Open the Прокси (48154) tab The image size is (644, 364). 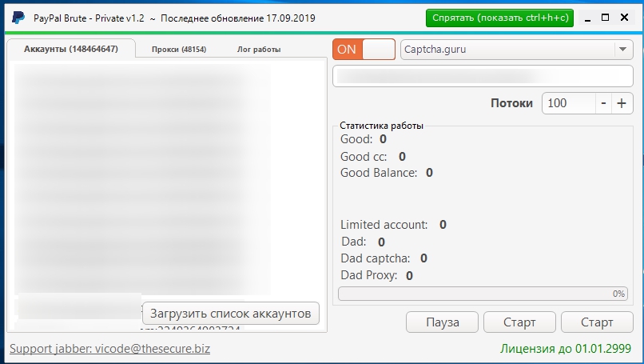pyautogui.click(x=179, y=50)
